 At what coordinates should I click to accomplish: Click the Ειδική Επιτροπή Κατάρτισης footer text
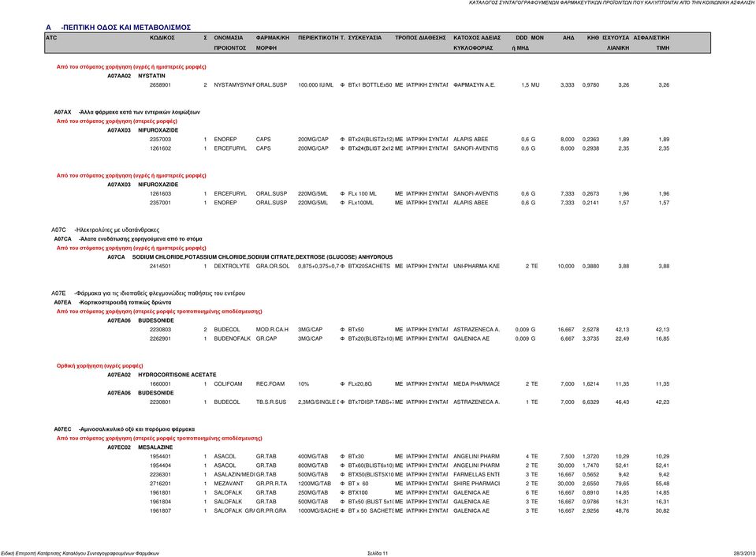pos(80,554)
